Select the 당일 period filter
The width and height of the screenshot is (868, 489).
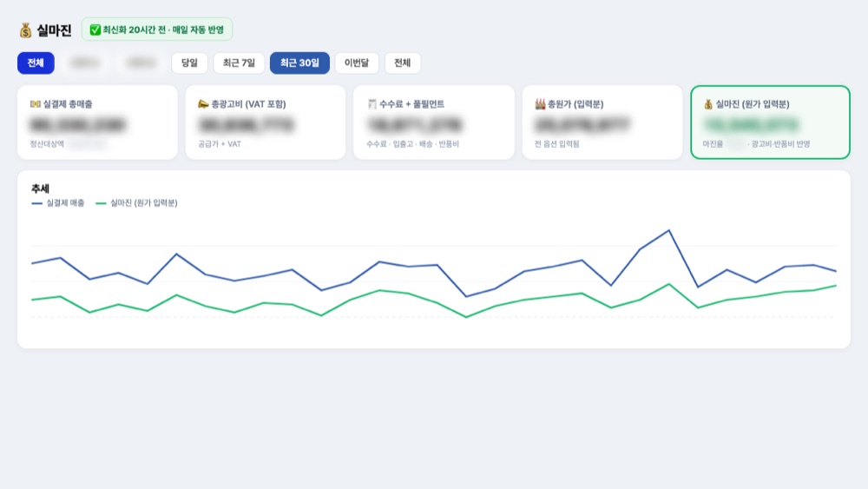189,63
